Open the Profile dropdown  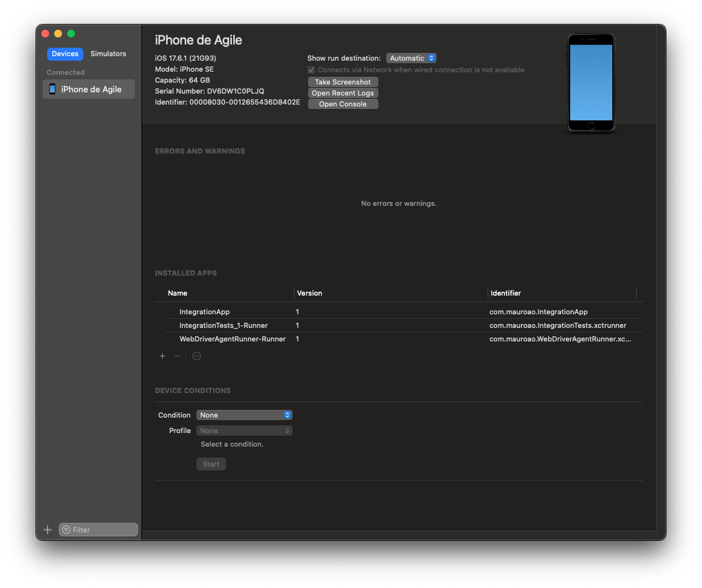244,430
